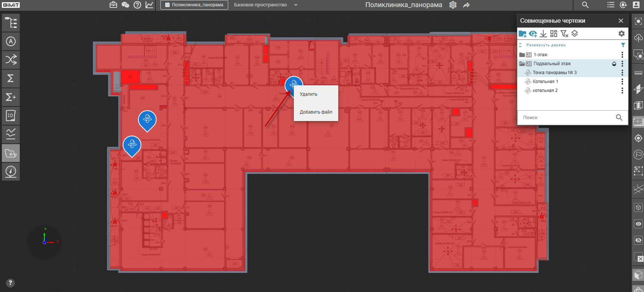Expand the 1-этаж folder
644x292 pixels.
point(522,55)
